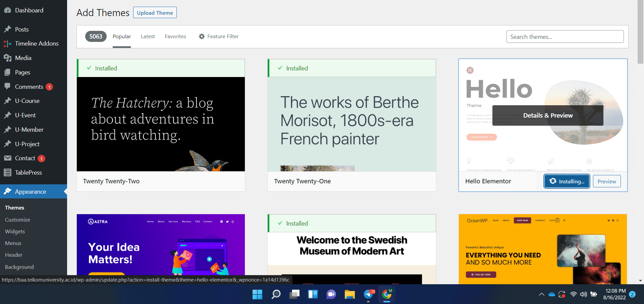Open clock and date panel

point(615,294)
